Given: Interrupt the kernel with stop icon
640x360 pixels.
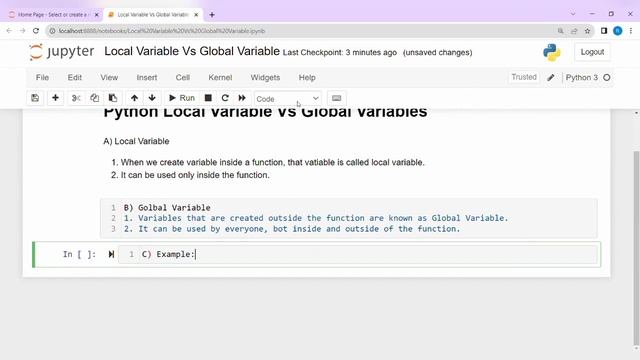Looking at the screenshot, I should click(208, 98).
